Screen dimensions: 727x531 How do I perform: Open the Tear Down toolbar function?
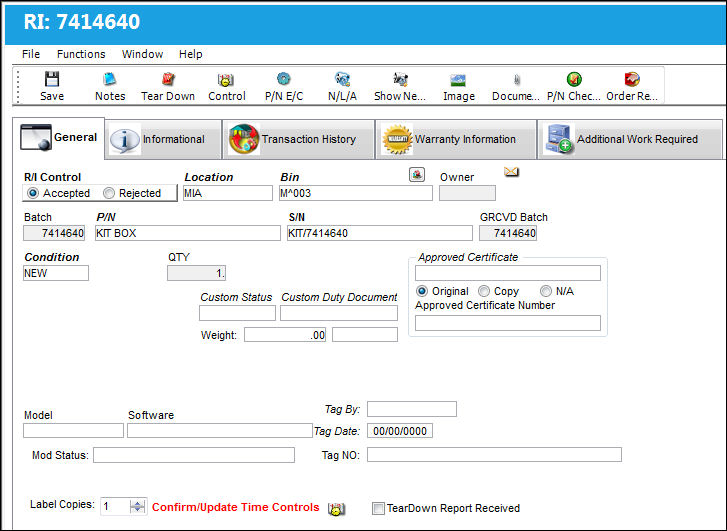click(x=168, y=86)
